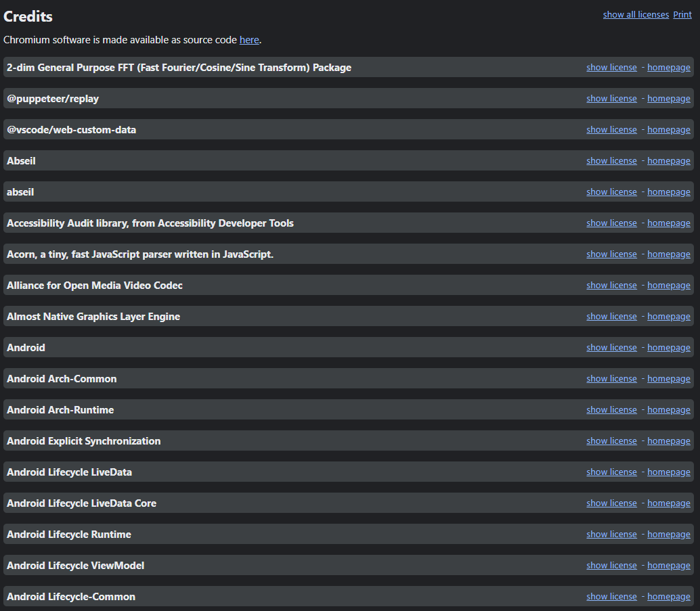
Task: Open homepage for Android Lifecycle Runtime
Action: (669, 535)
